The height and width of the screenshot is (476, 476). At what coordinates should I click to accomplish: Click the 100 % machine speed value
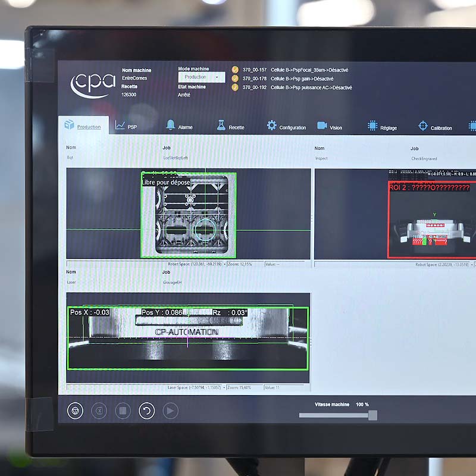coord(362,405)
